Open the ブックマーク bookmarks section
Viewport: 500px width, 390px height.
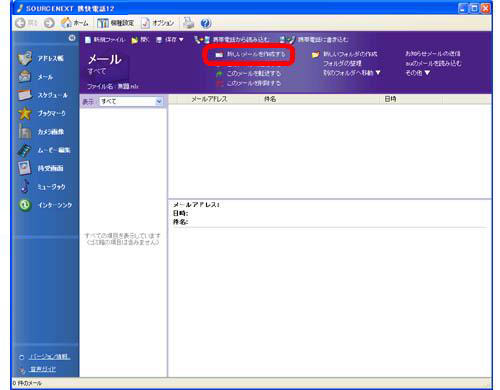[42, 113]
